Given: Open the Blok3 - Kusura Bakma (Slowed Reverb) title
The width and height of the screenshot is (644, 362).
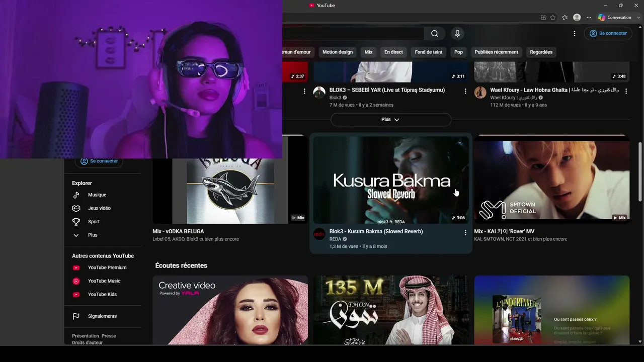Looking at the screenshot, I should [x=376, y=232].
